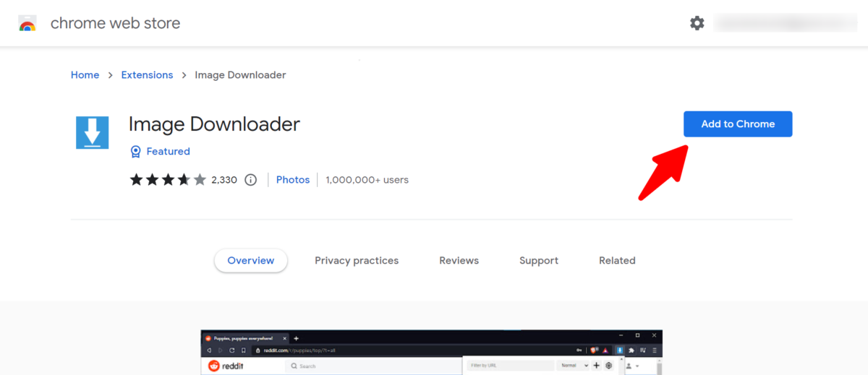Open the Normal dropdown in preview
The width and height of the screenshot is (868, 375).
tap(575, 366)
